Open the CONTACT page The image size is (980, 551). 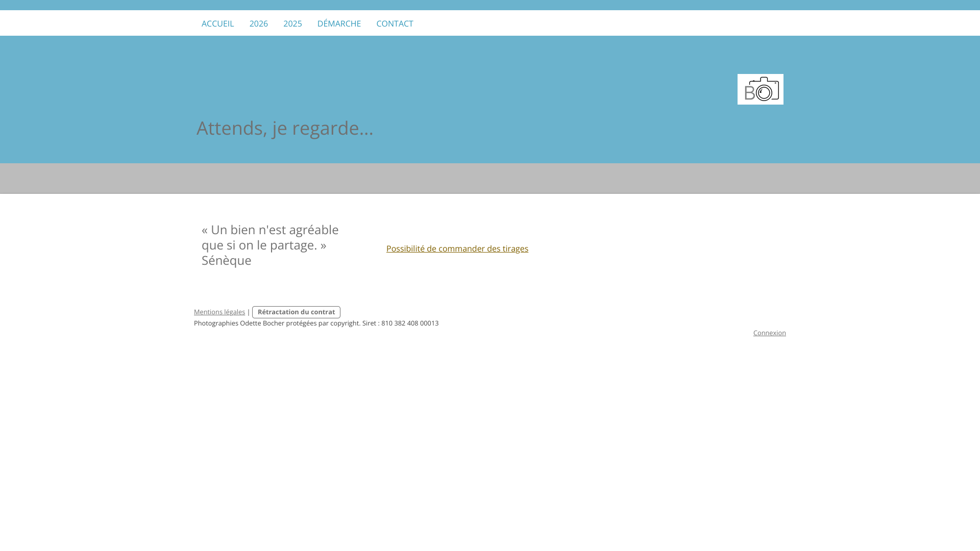click(395, 23)
